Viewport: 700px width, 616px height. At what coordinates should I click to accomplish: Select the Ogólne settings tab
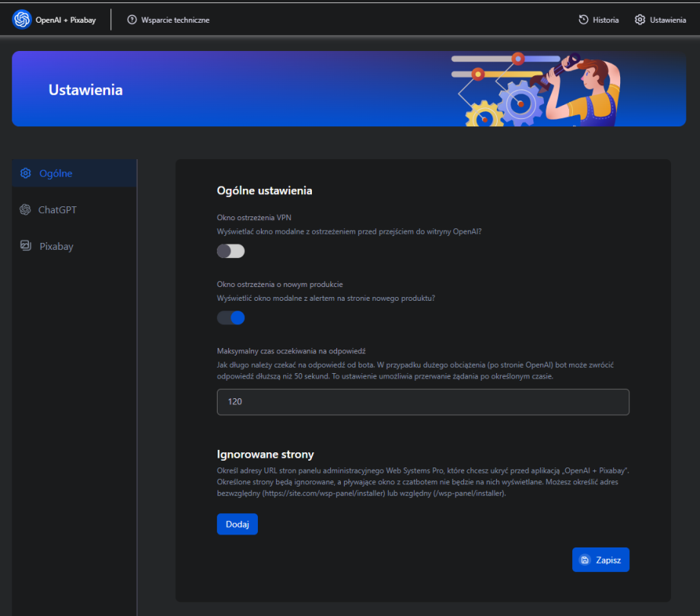click(x=56, y=173)
